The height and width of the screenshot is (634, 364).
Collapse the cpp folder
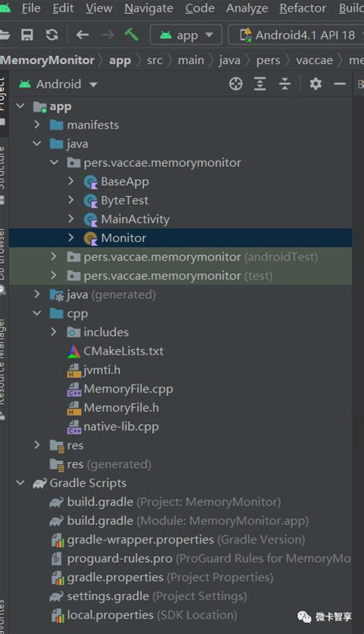tap(37, 313)
